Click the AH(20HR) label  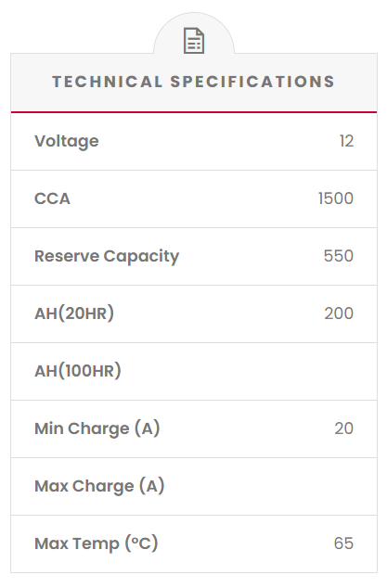[x=74, y=313]
